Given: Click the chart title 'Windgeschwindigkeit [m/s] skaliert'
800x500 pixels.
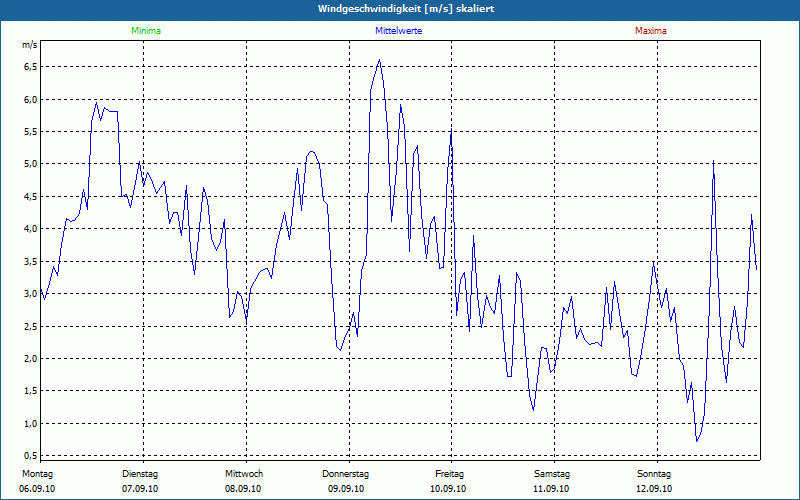Looking at the screenshot, I should (x=406, y=9).
